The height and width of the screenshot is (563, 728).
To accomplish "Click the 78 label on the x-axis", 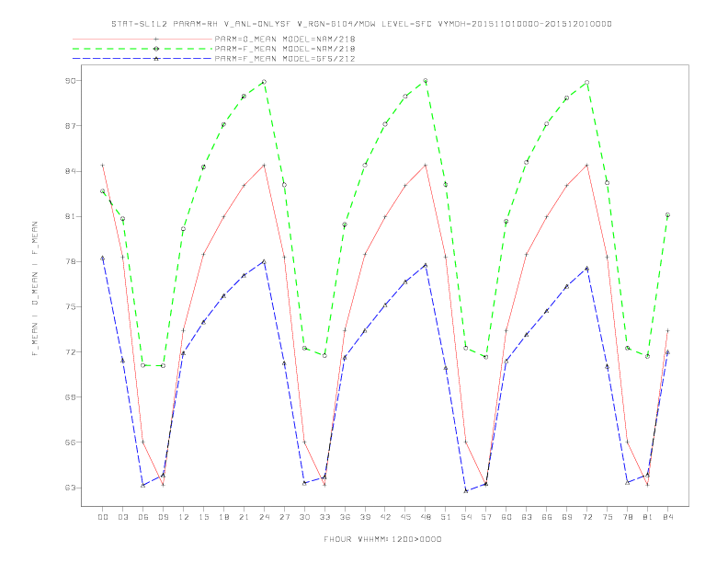I will pos(627,517).
